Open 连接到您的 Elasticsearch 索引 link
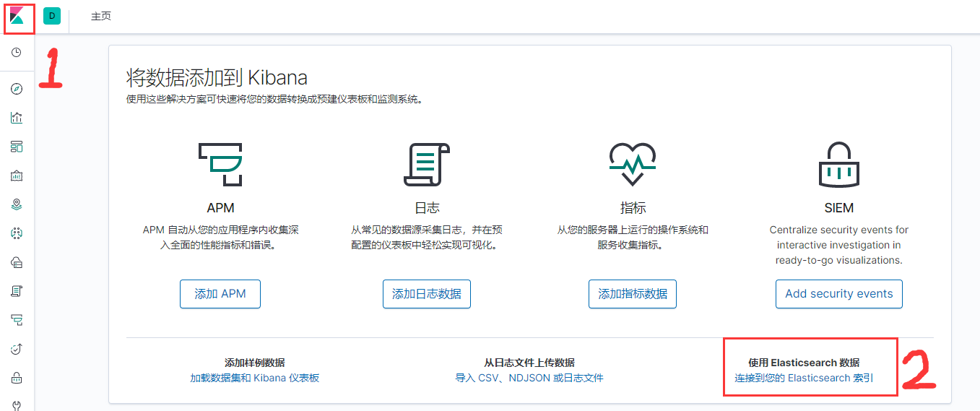This screenshot has width=980, height=411. (x=805, y=378)
